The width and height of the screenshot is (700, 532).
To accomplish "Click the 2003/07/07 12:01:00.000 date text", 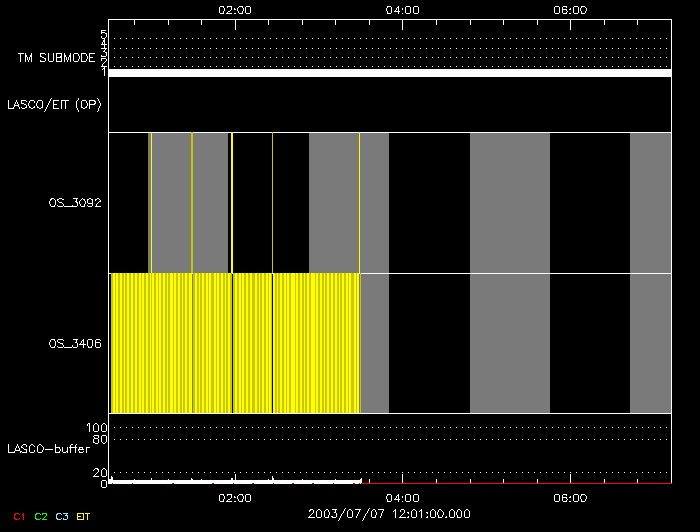I will click(x=390, y=513).
